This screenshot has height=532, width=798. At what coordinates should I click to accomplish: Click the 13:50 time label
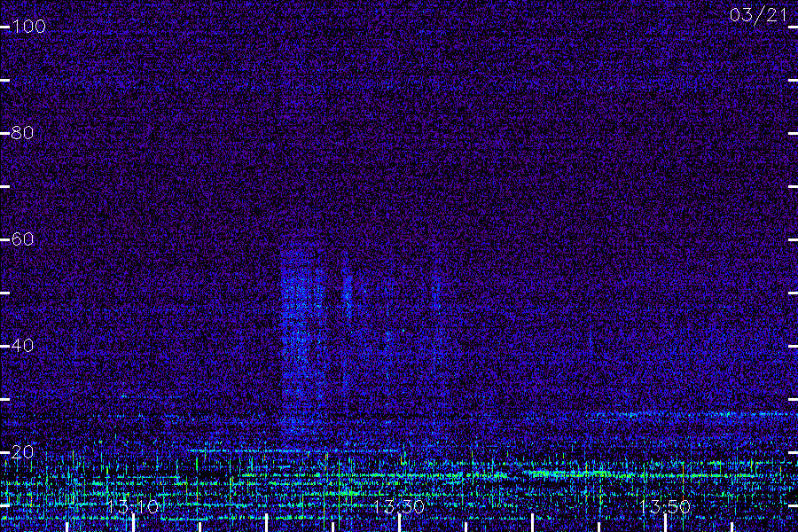[x=665, y=506]
